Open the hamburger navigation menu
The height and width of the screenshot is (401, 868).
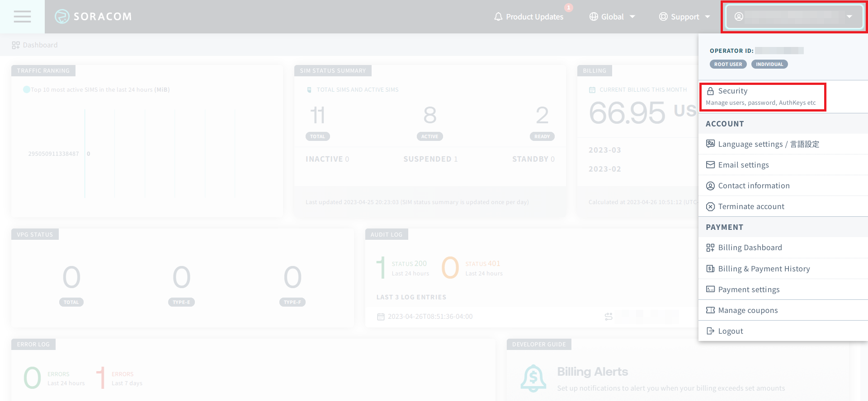coord(22,17)
